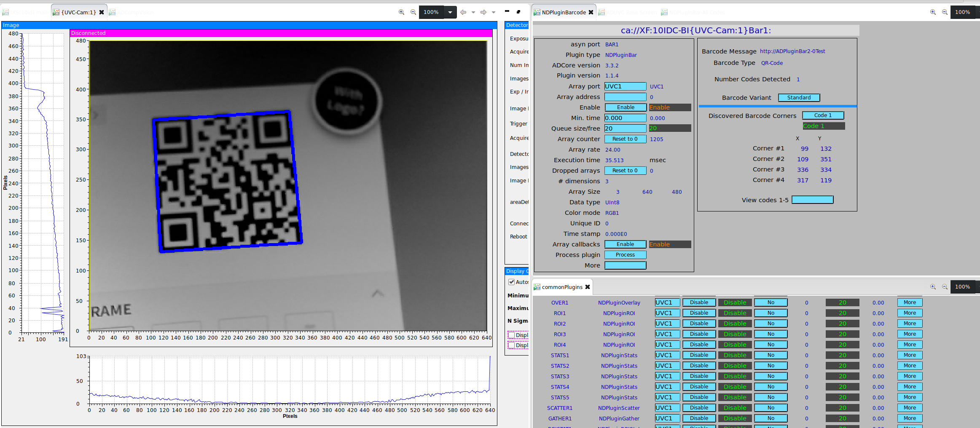
Task: Open the Code 1 barcode corners selector
Action: [x=823, y=115]
